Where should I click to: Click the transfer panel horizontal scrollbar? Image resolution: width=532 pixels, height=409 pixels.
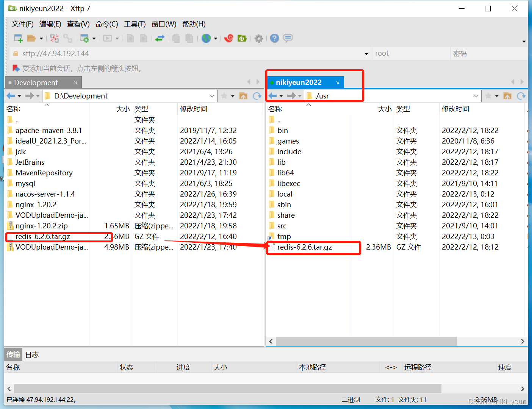[227, 389]
